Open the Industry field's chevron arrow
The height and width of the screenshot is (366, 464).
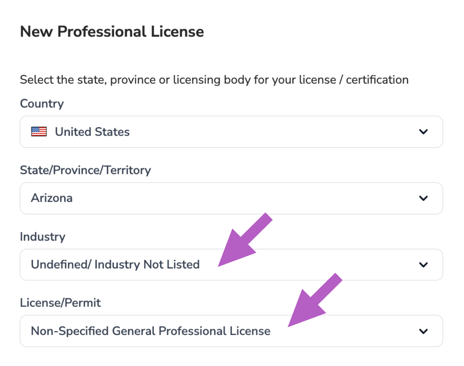[x=423, y=265]
